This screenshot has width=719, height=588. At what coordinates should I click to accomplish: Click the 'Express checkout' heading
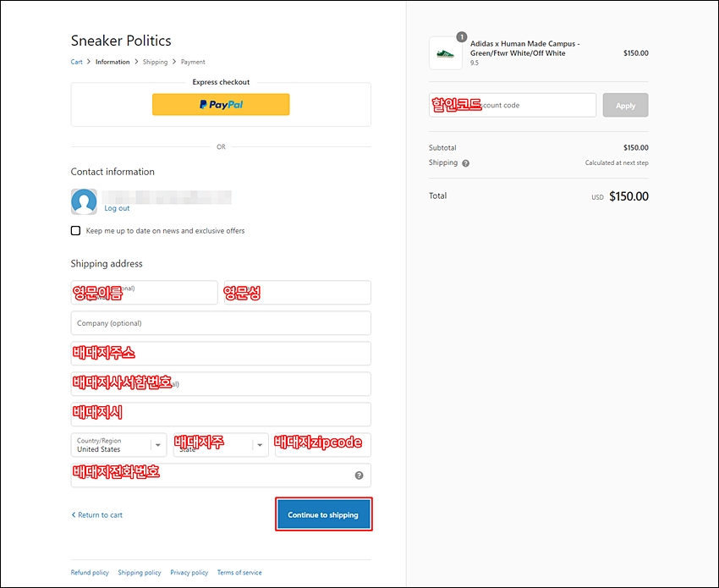click(221, 82)
